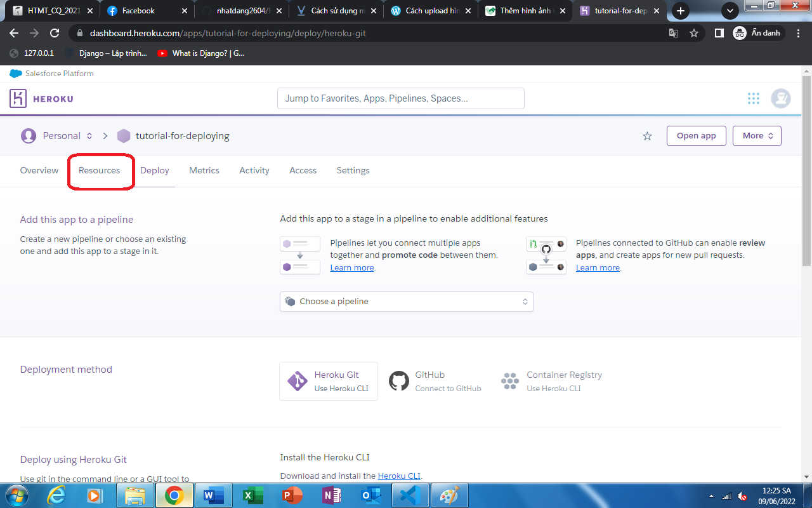This screenshot has height=508, width=812.
Task: Open Outlook from the taskbar
Action: pyautogui.click(x=370, y=495)
